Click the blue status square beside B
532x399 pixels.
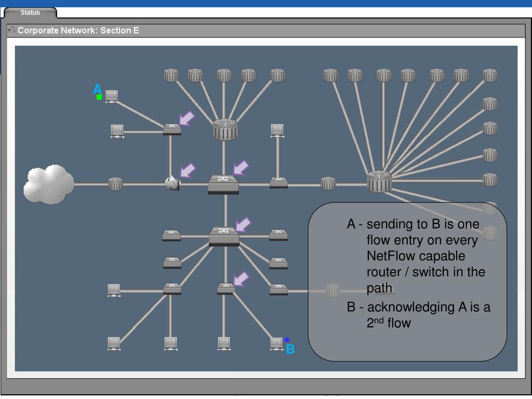[x=287, y=340]
